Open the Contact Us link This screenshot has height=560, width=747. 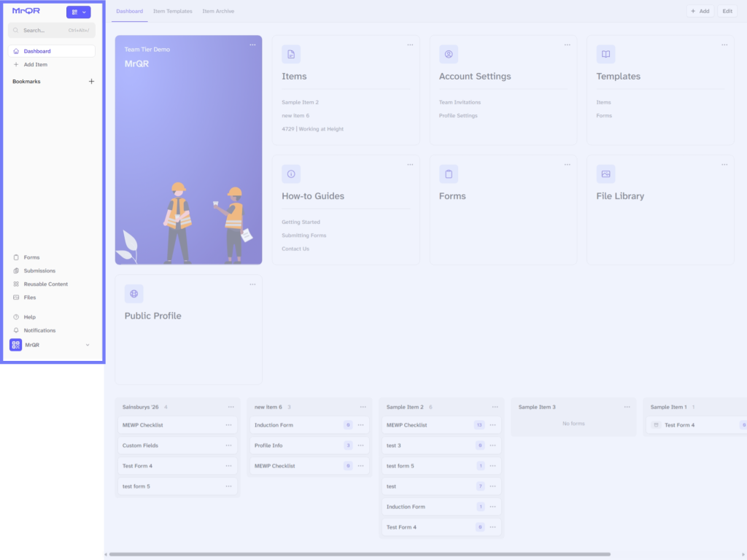tap(295, 249)
